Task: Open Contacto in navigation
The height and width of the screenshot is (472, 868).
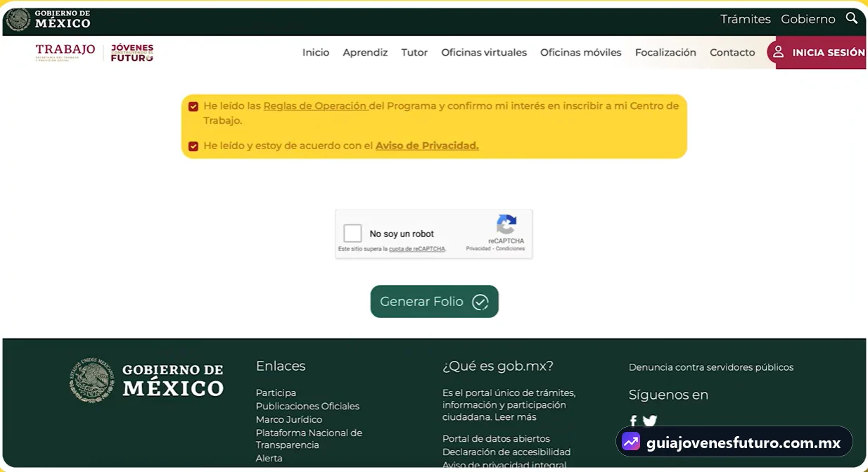Action: pyautogui.click(x=732, y=53)
